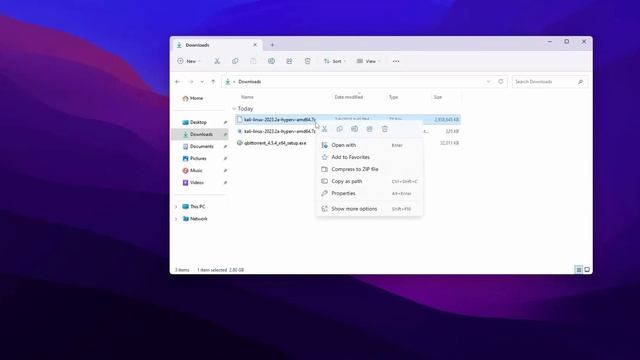Expand the address bar history chevron
The image size is (640, 360).
pyautogui.click(x=488, y=82)
